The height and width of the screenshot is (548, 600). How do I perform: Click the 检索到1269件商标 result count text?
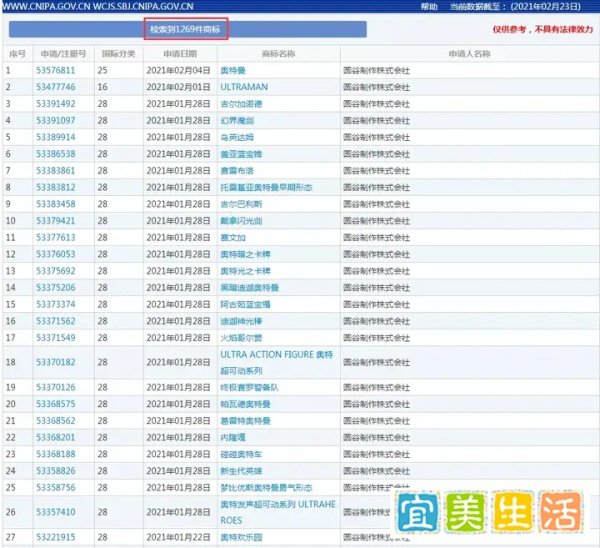click(x=185, y=29)
